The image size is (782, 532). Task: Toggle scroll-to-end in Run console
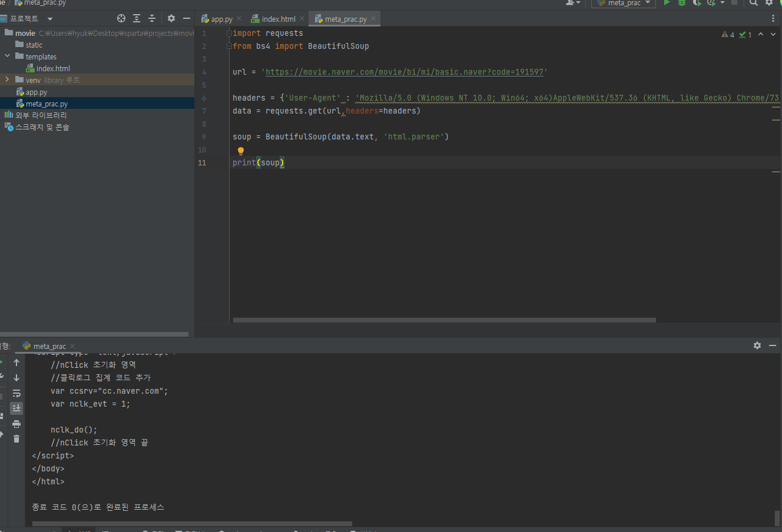16,408
